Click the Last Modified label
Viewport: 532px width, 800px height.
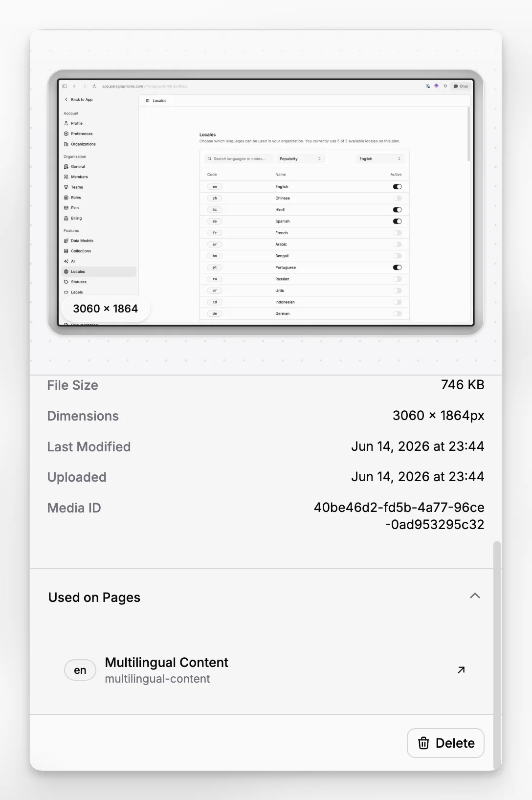point(89,447)
